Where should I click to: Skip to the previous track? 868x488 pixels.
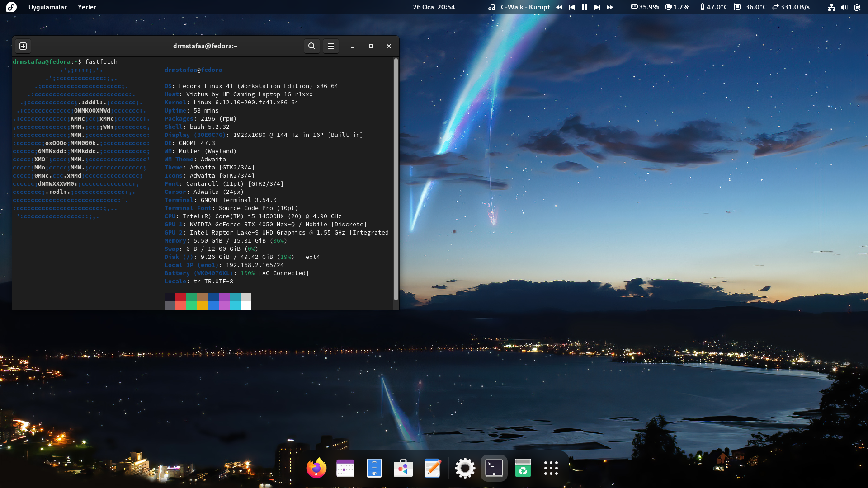pos(572,7)
